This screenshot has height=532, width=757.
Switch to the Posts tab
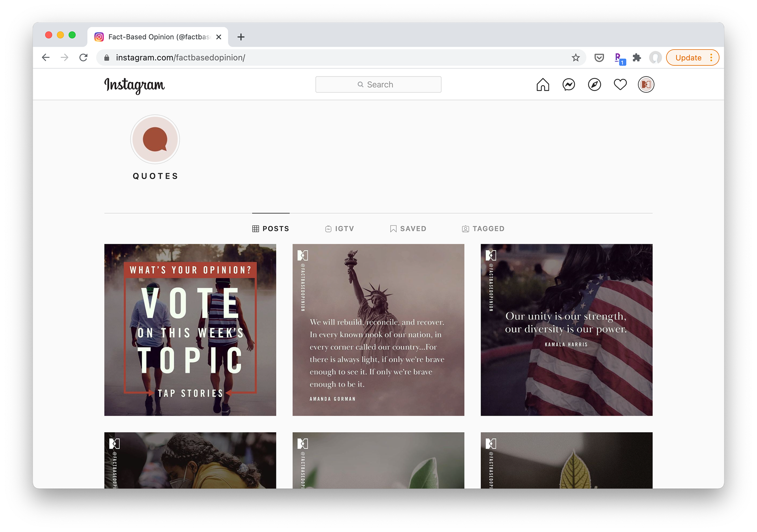coord(271,229)
